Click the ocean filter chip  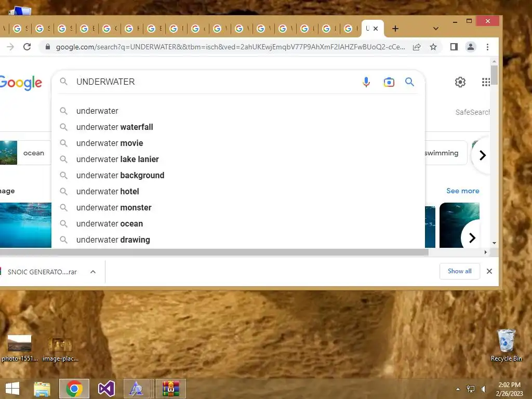coord(25,153)
